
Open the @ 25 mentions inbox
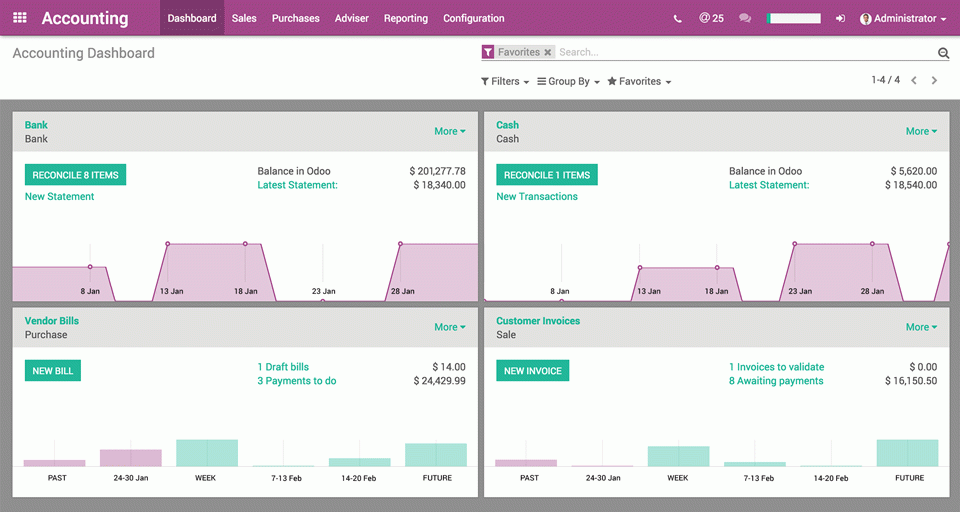[x=711, y=18]
